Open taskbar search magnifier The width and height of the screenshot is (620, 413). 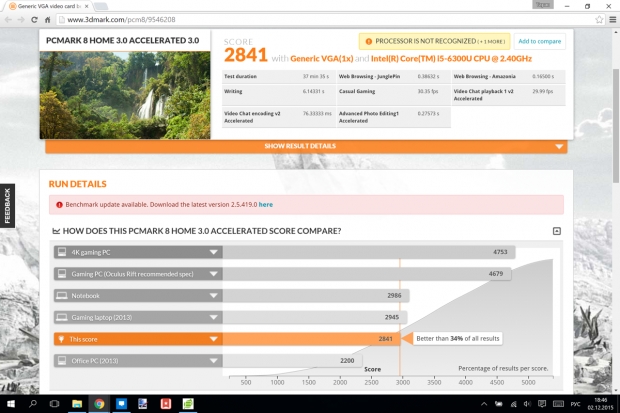click(x=33, y=404)
